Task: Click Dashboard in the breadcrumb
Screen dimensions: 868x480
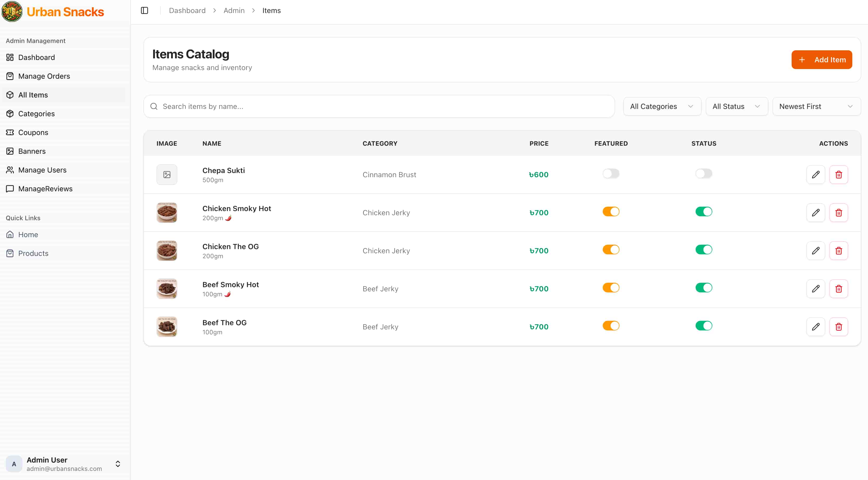Action: tap(187, 10)
